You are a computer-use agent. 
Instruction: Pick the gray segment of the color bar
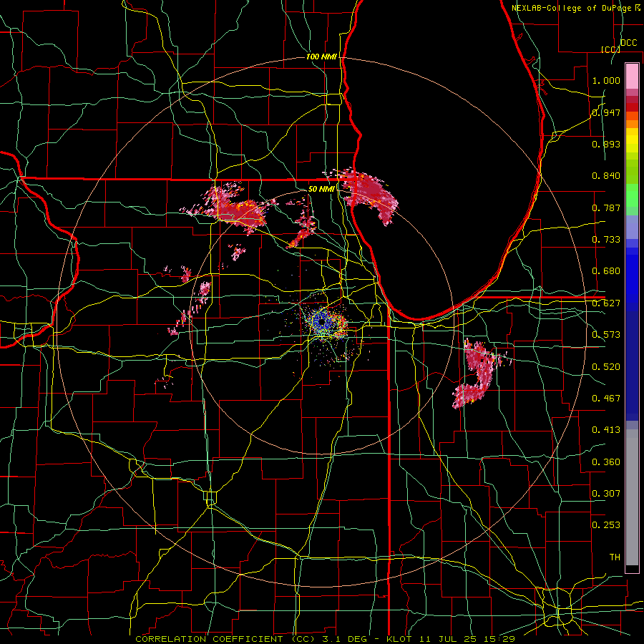coord(632,497)
